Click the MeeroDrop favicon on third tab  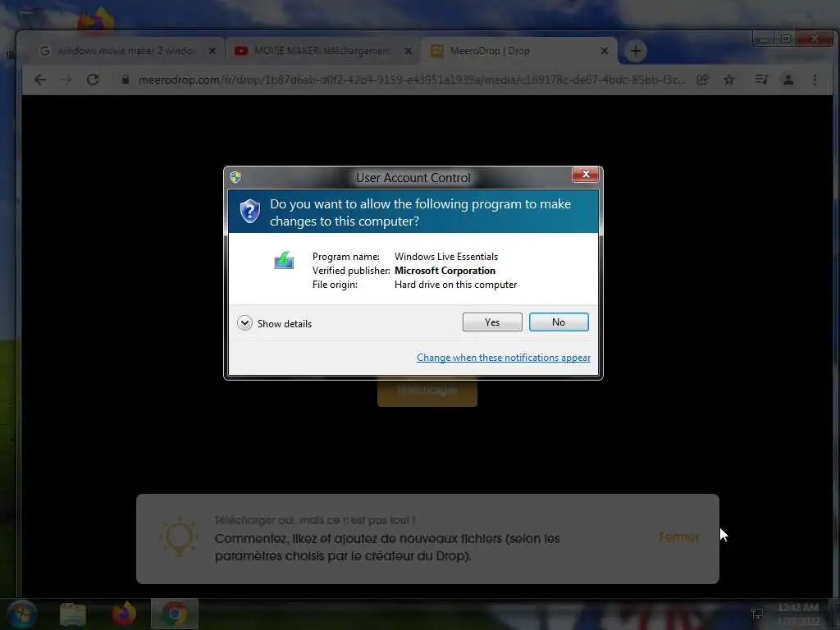tap(437, 51)
